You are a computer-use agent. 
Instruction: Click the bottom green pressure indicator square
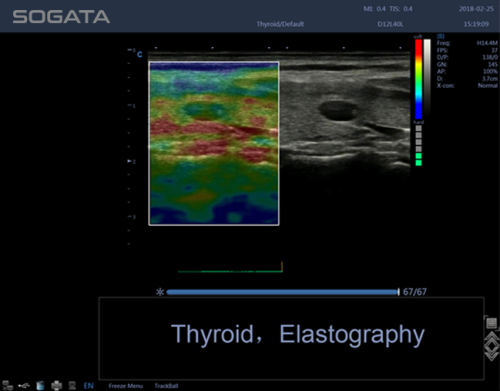click(x=419, y=163)
